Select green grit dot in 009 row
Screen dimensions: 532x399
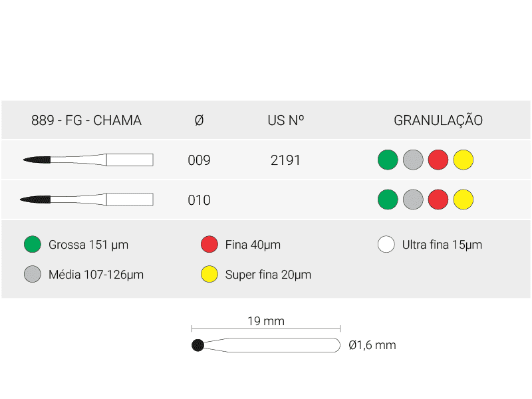pyautogui.click(x=388, y=160)
